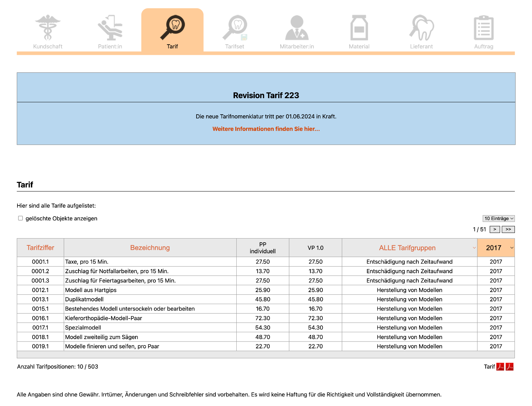This screenshot has height=406, width=532.
Task: Click PP value 54.30 for Spezialmodell
Action: [263, 328]
